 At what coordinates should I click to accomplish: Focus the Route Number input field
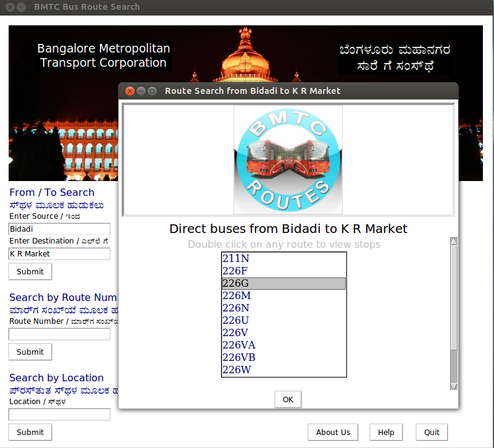click(59, 334)
